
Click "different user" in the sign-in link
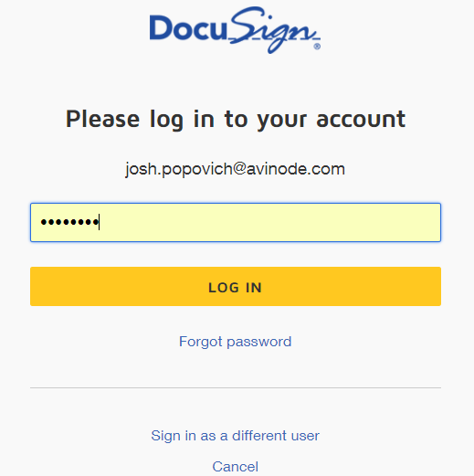pyautogui.click(x=276, y=436)
